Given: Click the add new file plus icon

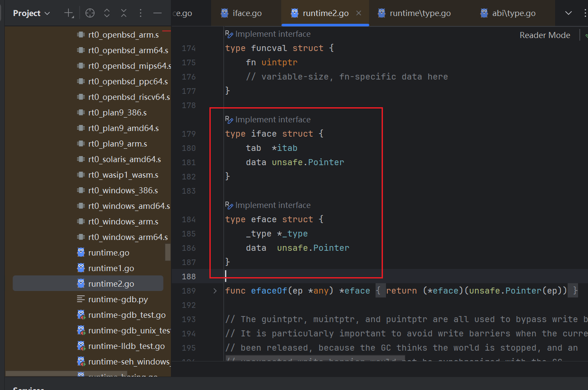Looking at the screenshot, I should coord(69,13).
